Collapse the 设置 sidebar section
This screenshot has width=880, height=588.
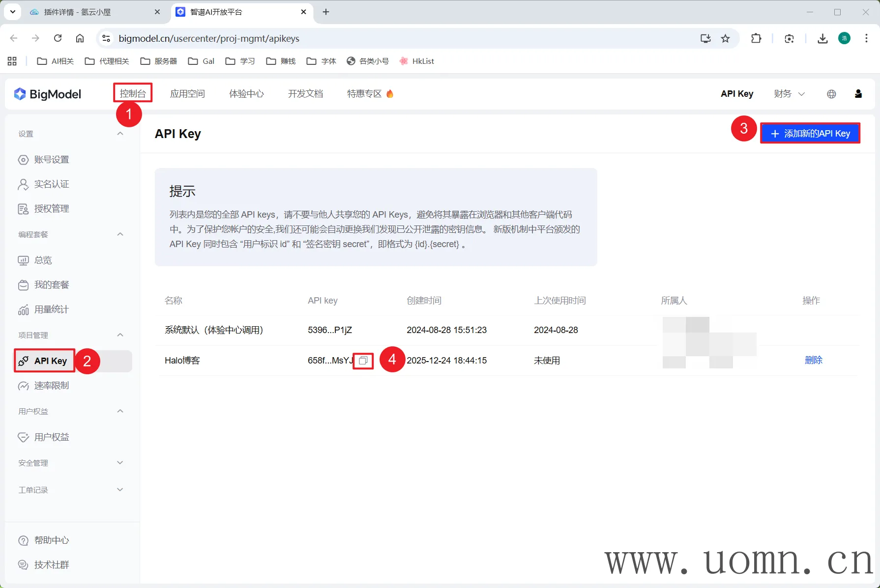pyautogui.click(x=120, y=134)
